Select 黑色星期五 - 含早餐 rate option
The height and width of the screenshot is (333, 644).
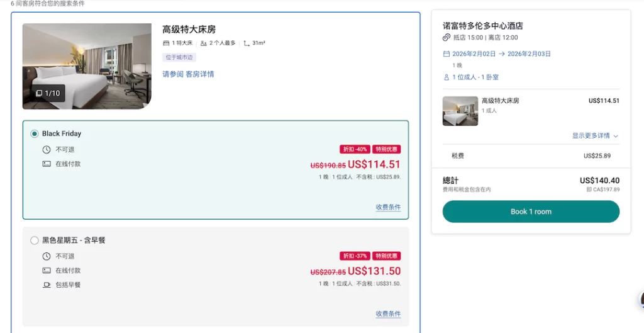[x=35, y=240]
